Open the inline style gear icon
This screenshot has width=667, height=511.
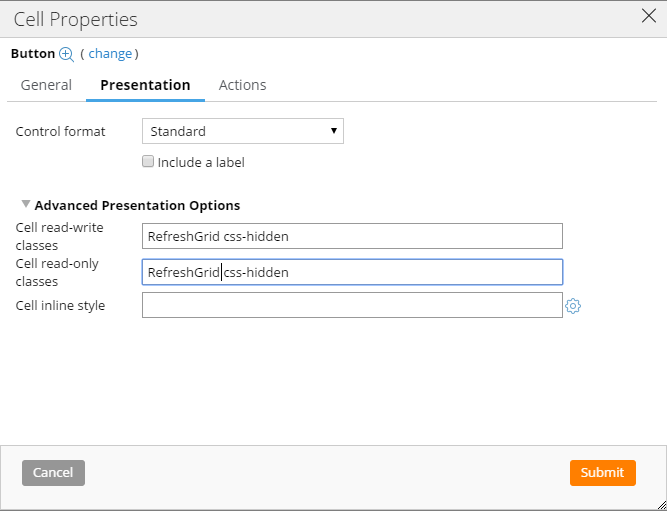pos(573,305)
